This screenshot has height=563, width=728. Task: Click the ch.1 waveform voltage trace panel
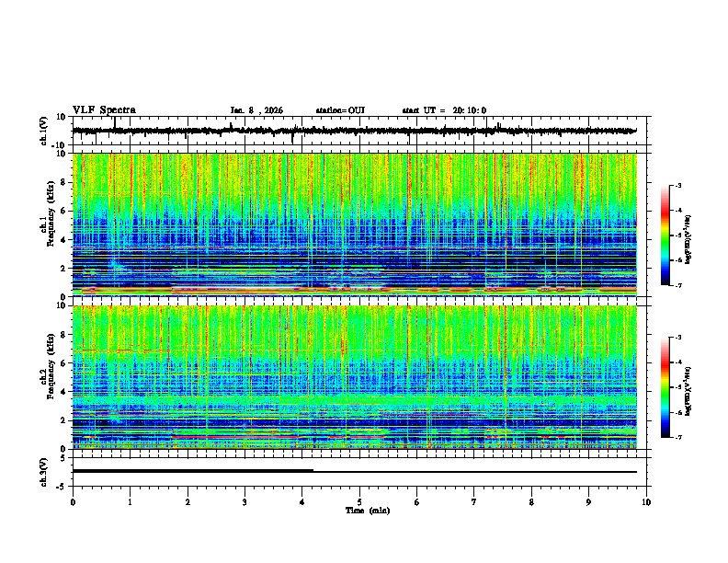click(358, 131)
